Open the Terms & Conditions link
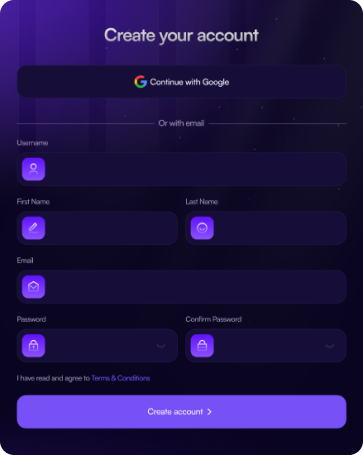This screenshot has height=455, width=363. point(121,378)
